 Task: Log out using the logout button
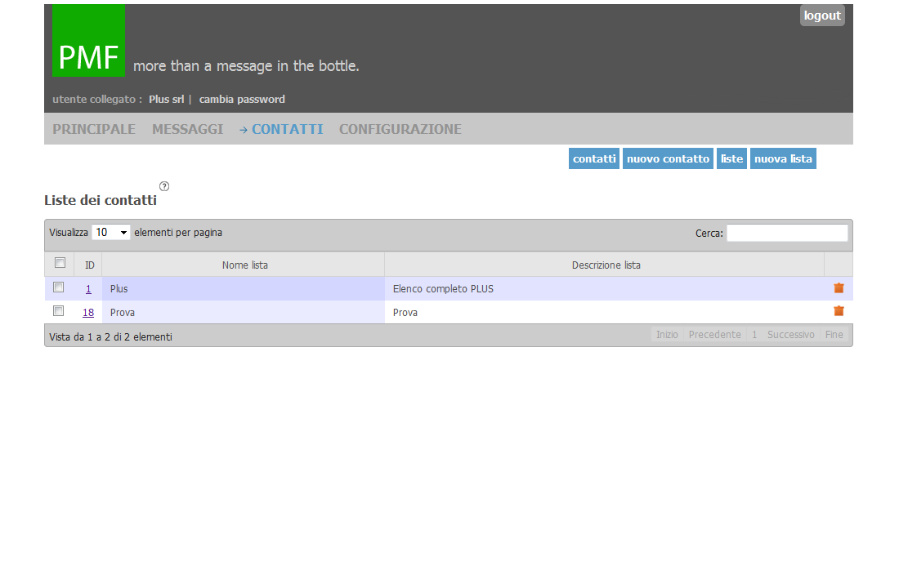click(822, 16)
